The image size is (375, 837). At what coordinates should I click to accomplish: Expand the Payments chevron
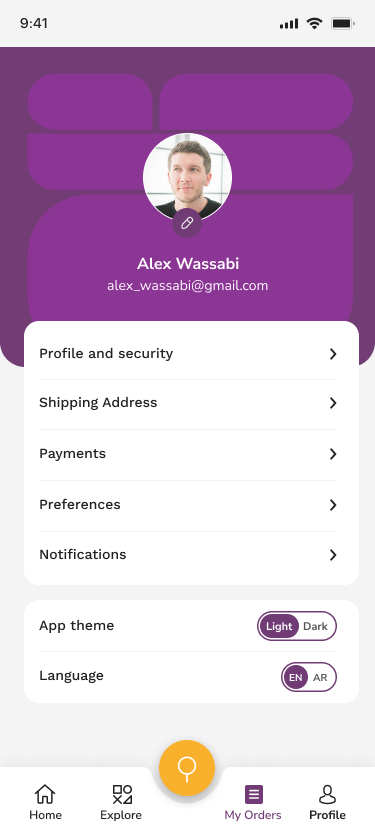333,454
